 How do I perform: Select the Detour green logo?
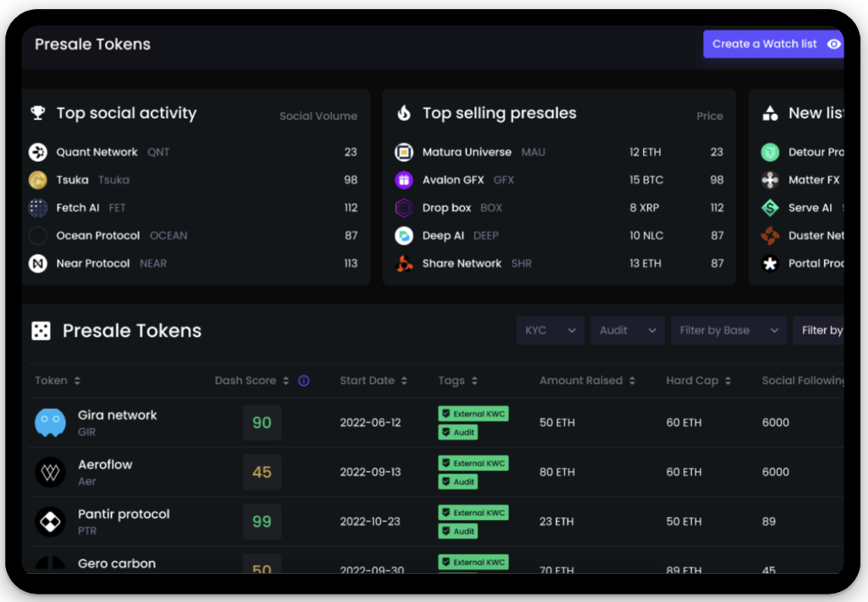tap(770, 152)
